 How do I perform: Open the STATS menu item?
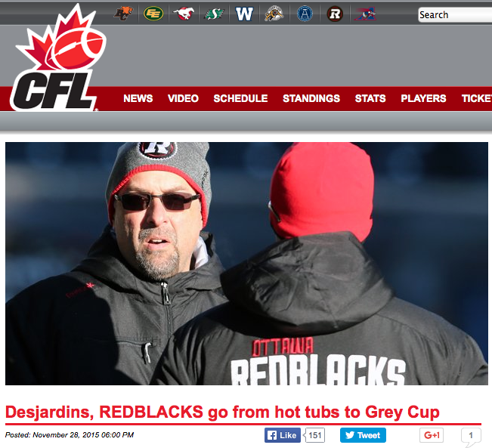tap(370, 98)
